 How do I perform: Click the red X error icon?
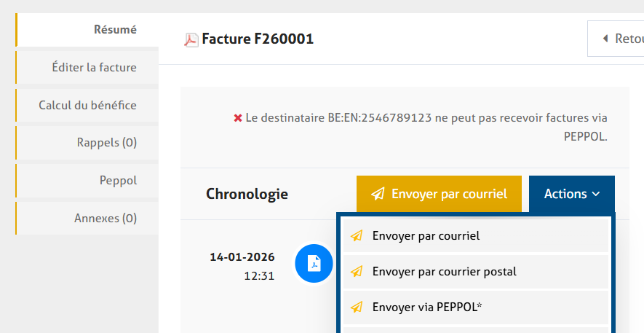pos(237,118)
